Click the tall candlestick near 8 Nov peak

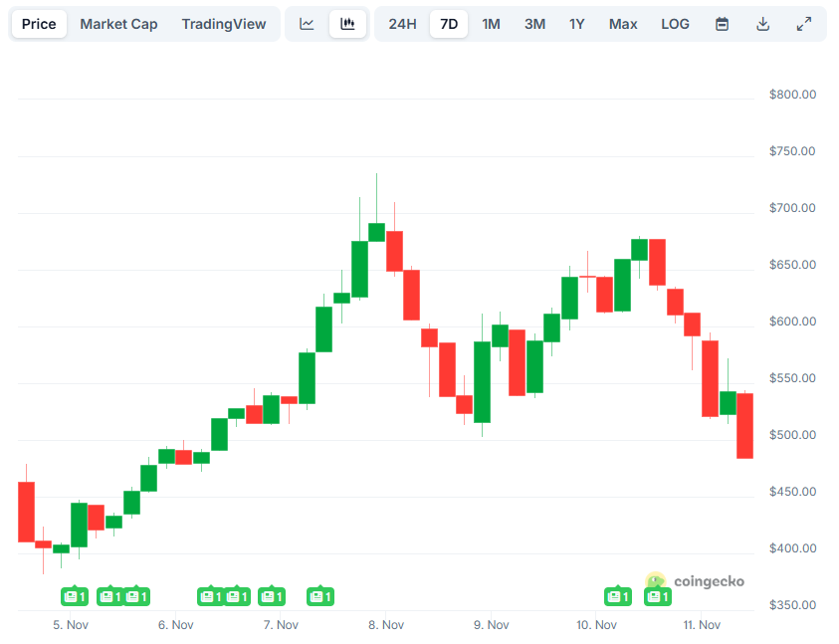click(376, 229)
